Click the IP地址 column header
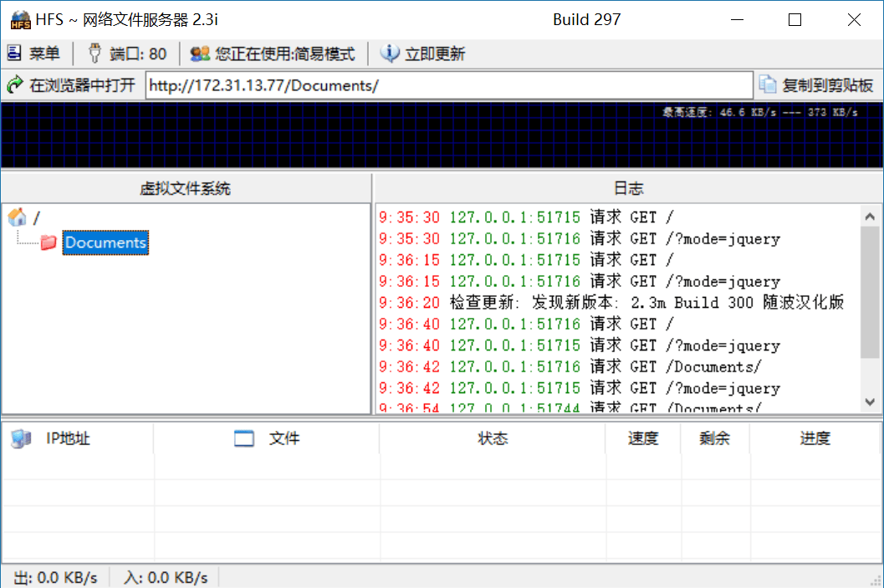Image resolution: width=884 pixels, height=588 pixels. [68, 438]
